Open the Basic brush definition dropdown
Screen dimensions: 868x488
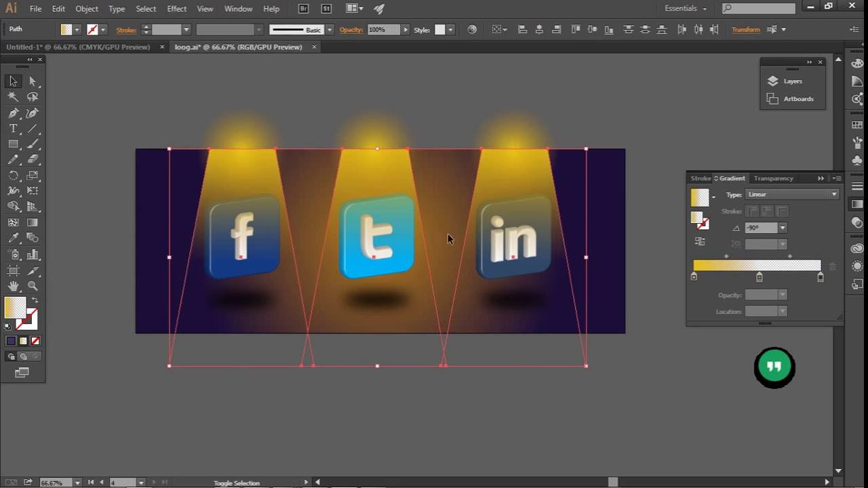pos(330,30)
